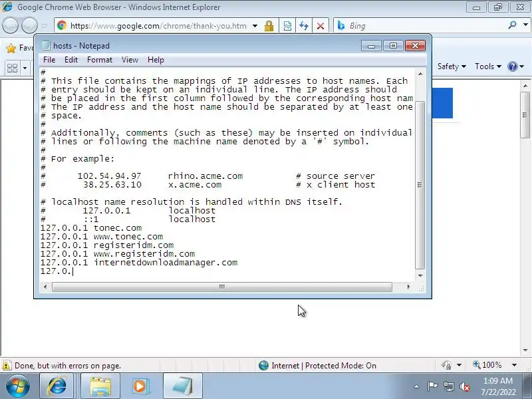Click the Internet Explorer Back button

pos(10,25)
